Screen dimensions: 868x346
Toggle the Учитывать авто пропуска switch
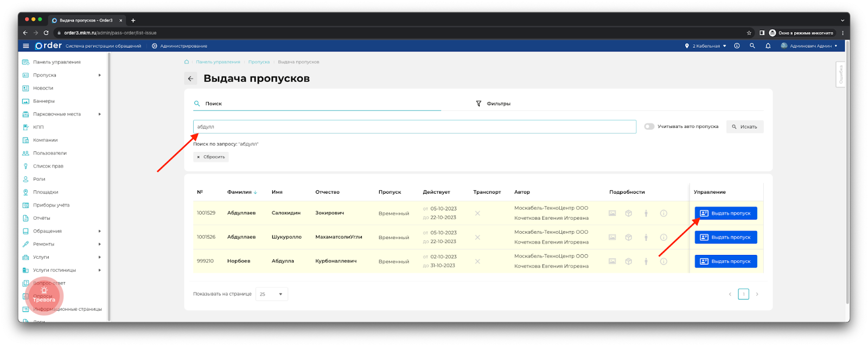649,126
